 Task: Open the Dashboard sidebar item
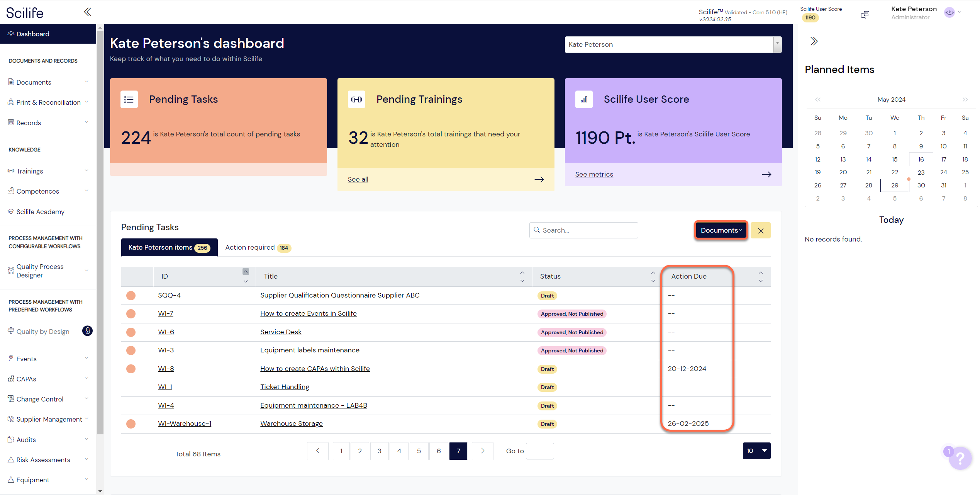(48, 34)
